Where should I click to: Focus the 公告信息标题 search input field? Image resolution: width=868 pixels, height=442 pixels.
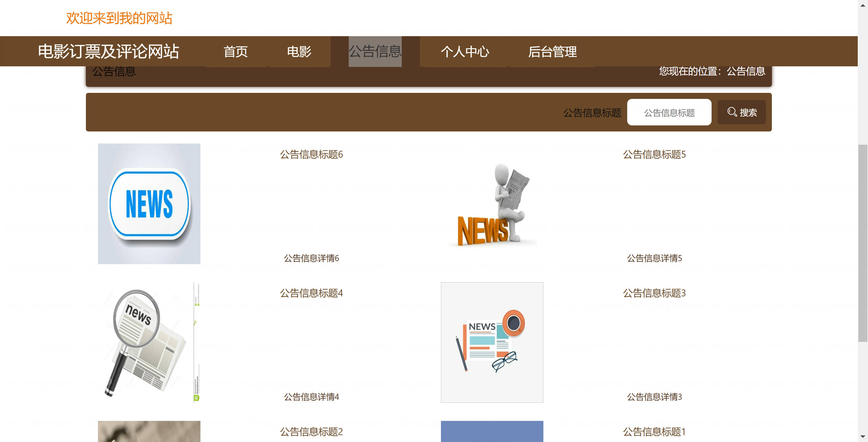click(669, 112)
